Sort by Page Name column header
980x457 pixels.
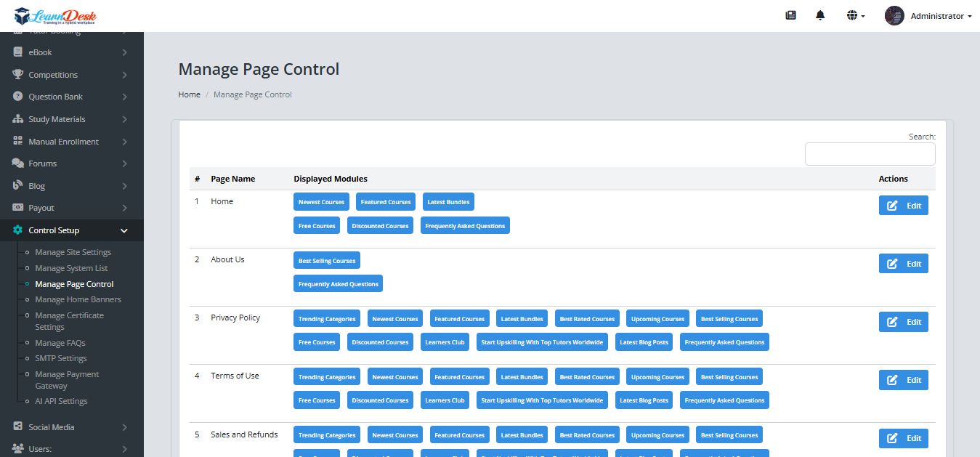[232, 179]
